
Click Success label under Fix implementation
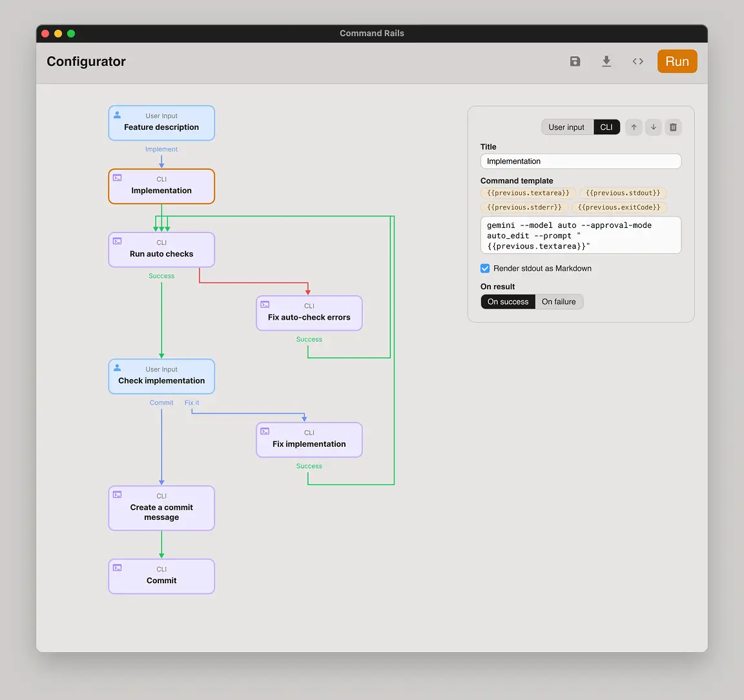tap(309, 466)
